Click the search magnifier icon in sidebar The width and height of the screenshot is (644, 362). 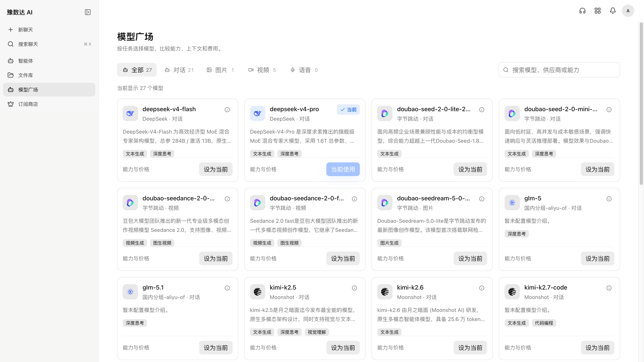10,44
